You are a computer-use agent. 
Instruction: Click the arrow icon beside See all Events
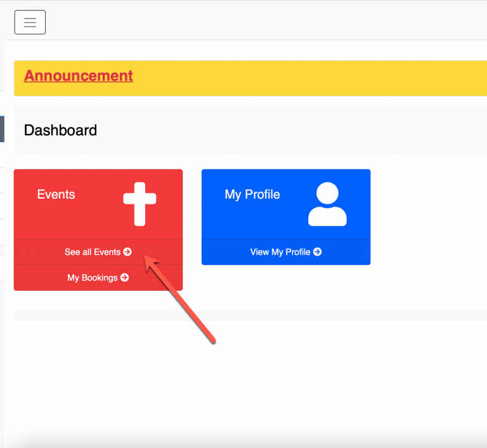point(127,251)
